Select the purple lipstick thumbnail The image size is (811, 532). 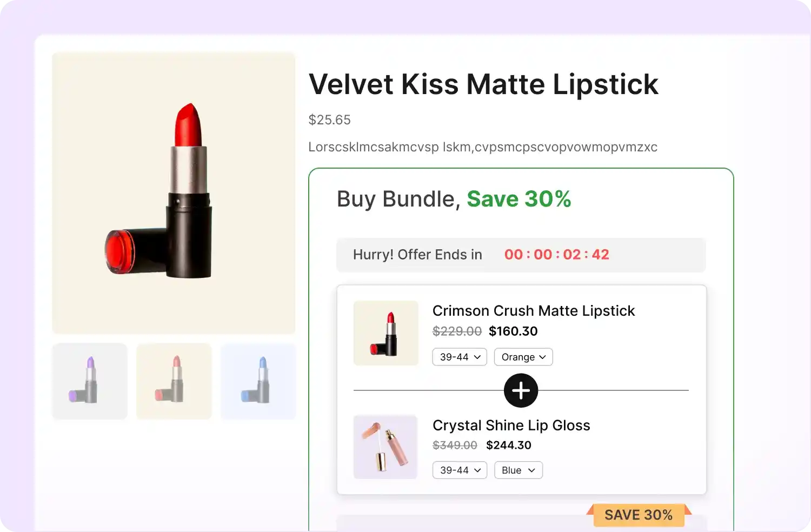[90, 381]
